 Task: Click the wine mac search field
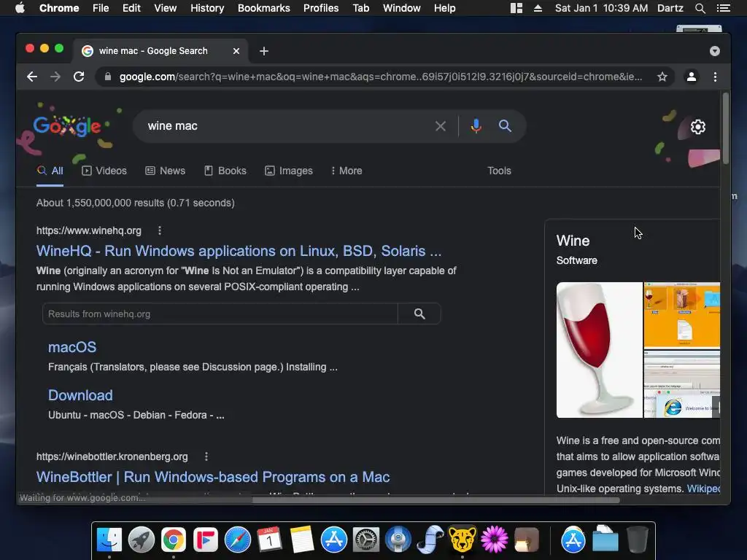click(286, 126)
